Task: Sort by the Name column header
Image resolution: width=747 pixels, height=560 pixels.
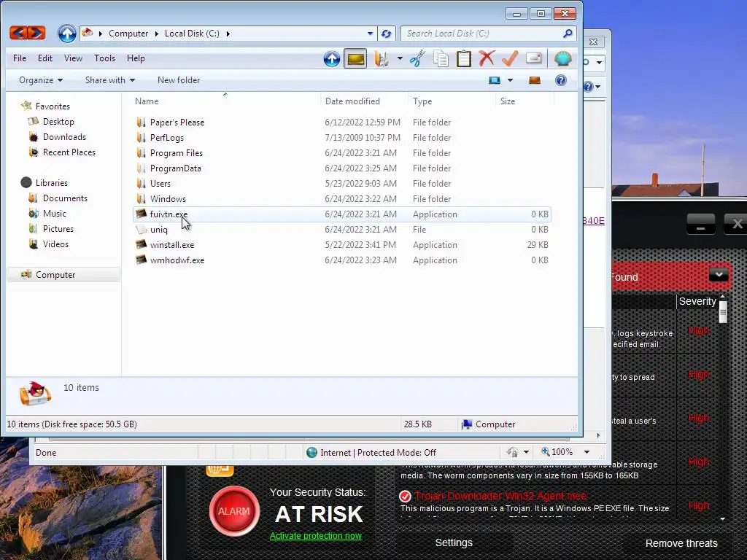Action: 225,101
